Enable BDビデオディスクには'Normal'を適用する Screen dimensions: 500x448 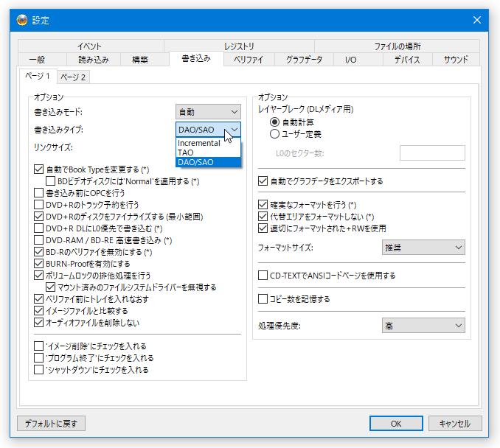pos(50,181)
